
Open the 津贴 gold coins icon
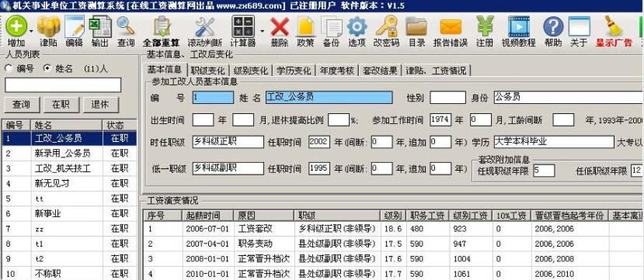48,26
